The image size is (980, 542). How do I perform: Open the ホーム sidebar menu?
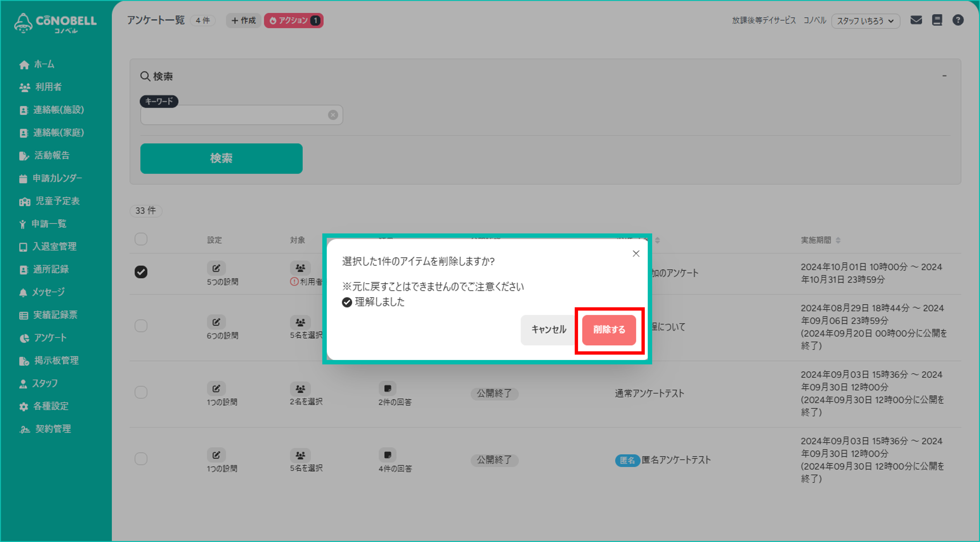(37, 65)
